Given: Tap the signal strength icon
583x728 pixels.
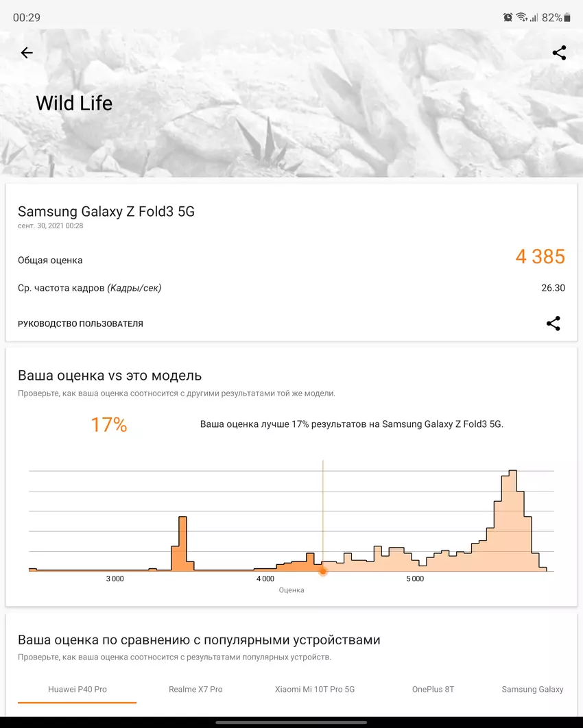Looking at the screenshot, I should [534, 17].
